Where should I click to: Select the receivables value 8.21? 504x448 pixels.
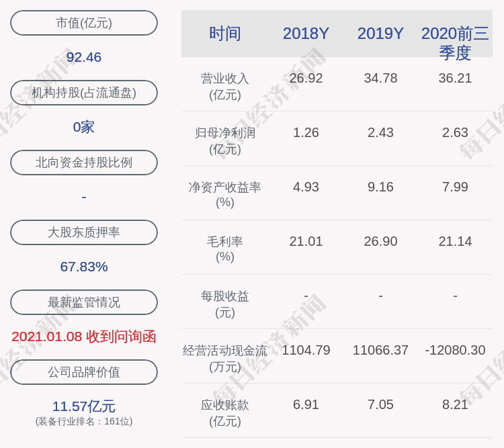click(x=455, y=404)
